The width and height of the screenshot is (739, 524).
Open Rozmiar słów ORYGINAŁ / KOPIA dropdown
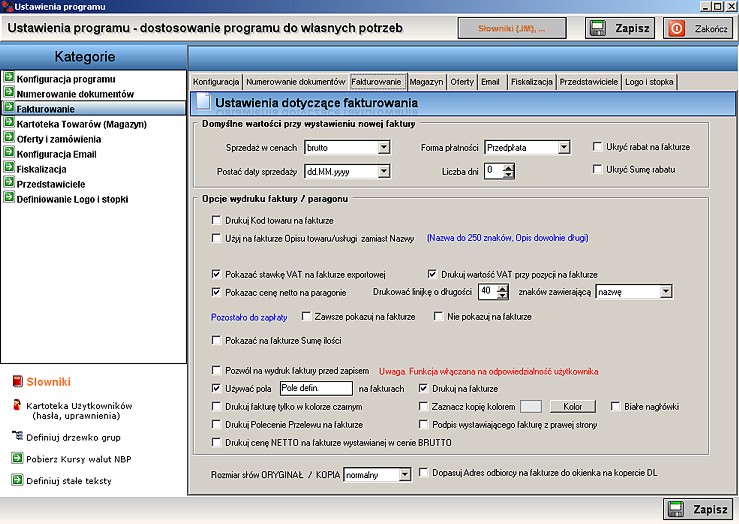tap(405, 475)
